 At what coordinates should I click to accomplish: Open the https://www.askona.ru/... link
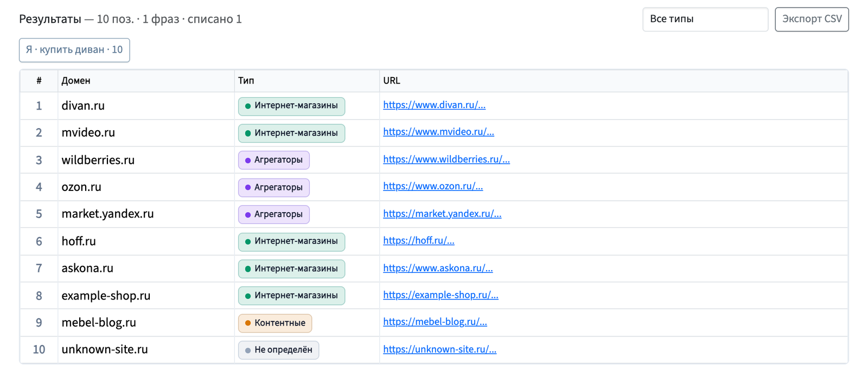pyautogui.click(x=438, y=268)
